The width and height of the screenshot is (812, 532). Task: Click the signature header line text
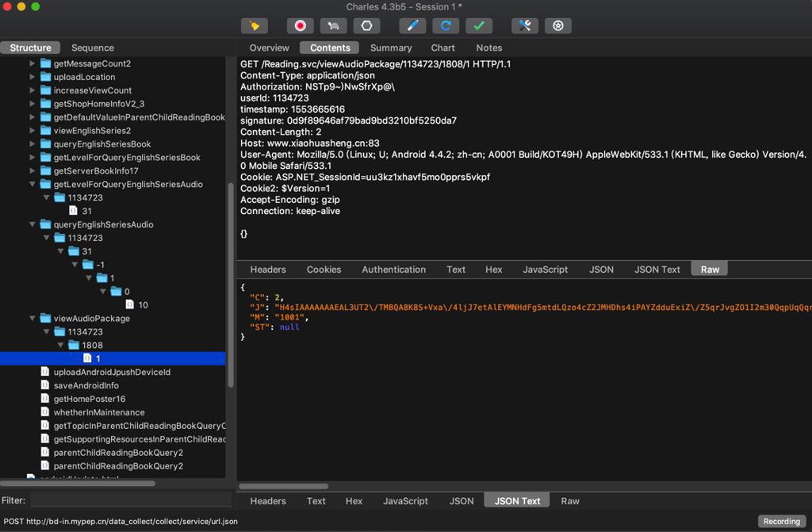coord(349,121)
